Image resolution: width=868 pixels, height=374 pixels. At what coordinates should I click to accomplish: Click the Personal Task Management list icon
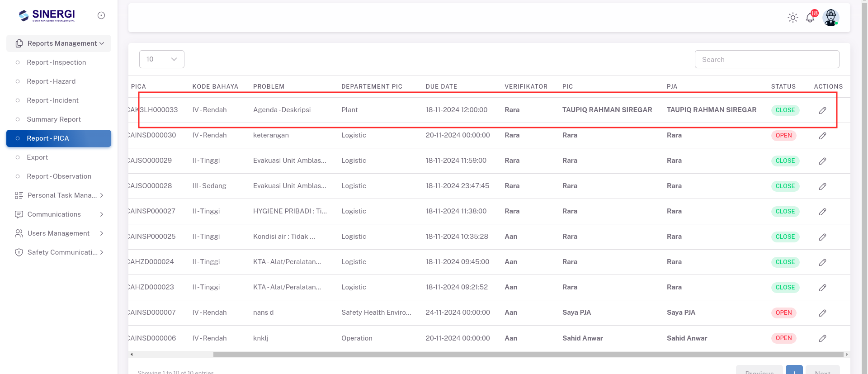(x=19, y=195)
